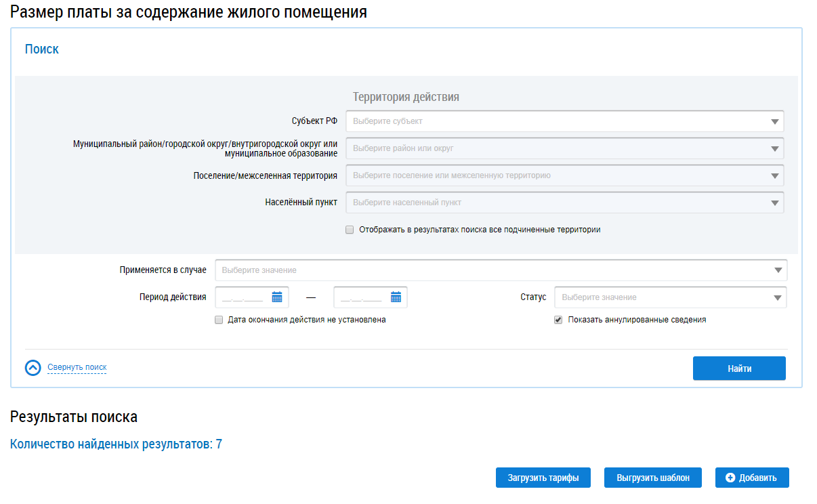Uncheck 'Показать аннулированные сведения' checkbox
This screenshot has height=504, width=817.
(x=558, y=320)
